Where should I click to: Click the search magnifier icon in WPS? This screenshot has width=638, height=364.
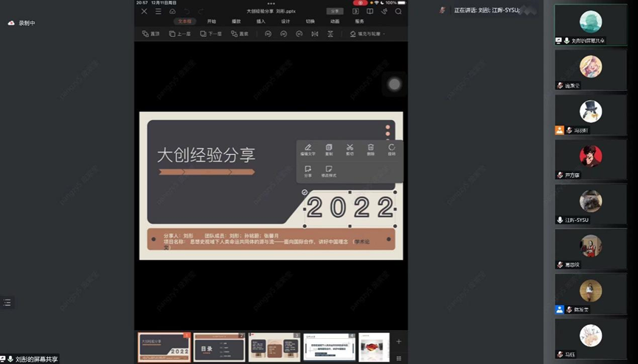click(398, 12)
